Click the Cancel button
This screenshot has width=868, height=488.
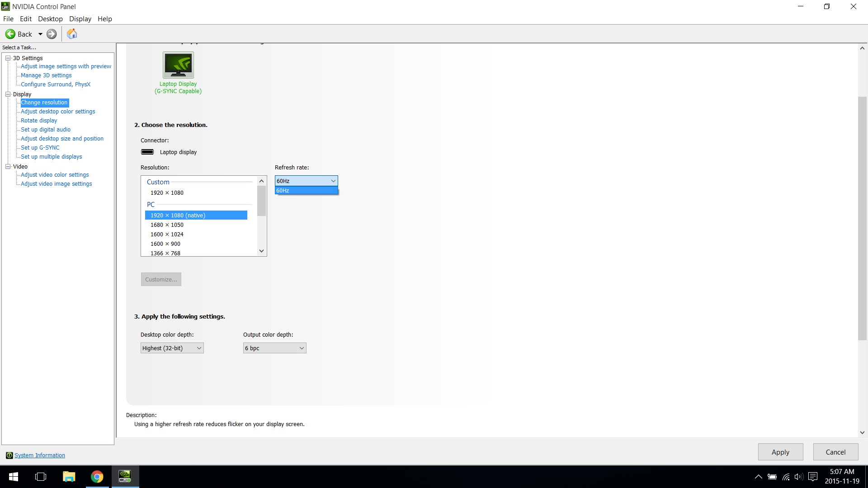point(835,452)
